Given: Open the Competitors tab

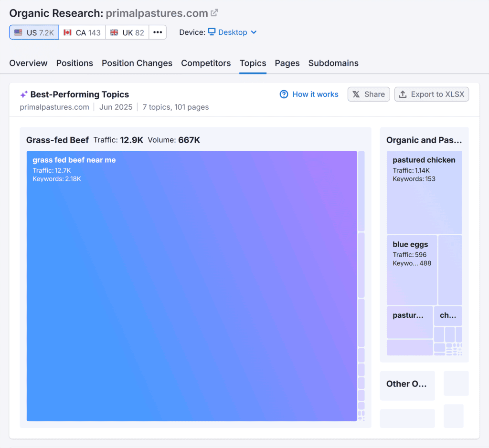Looking at the screenshot, I should tap(206, 63).
